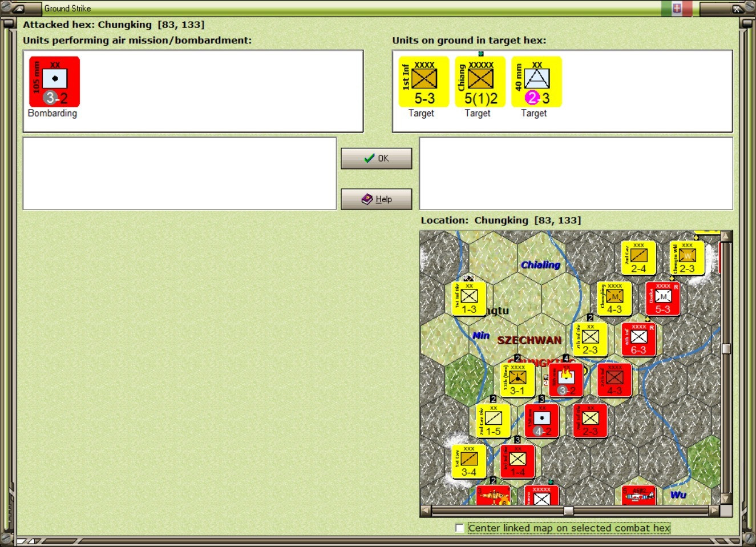Click the yellow 1st Cav 3-4 counter
This screenshot has width=756, height=547.
coord(469,461)
